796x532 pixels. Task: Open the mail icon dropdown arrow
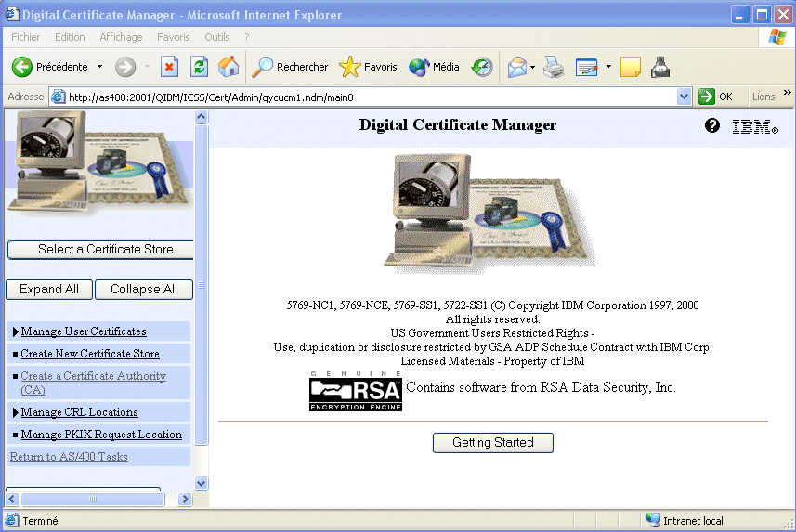coord(532,67)
